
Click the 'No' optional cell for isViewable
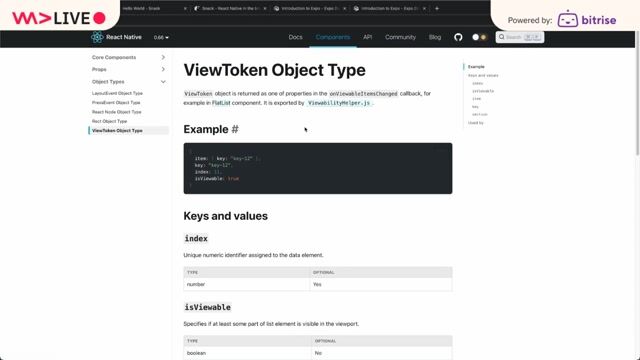[x=382, y=353]
